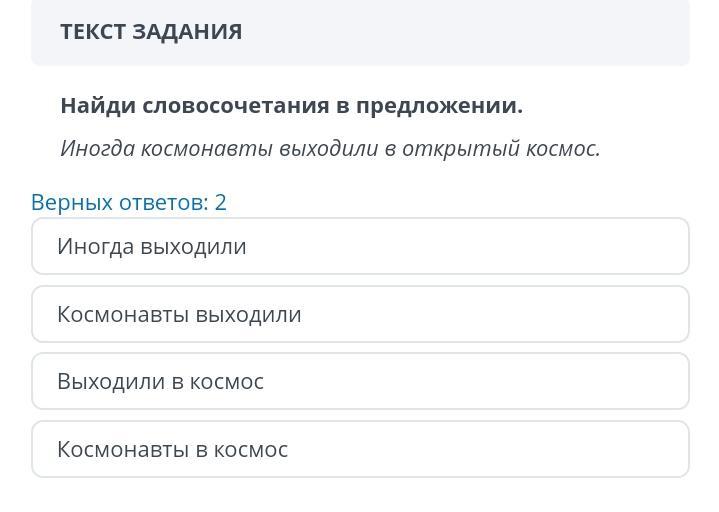This screenshot has width=719, height=512.
Task: Click the instruction 'Найди словосочетания в предложении.'
Action: point(292,106)
